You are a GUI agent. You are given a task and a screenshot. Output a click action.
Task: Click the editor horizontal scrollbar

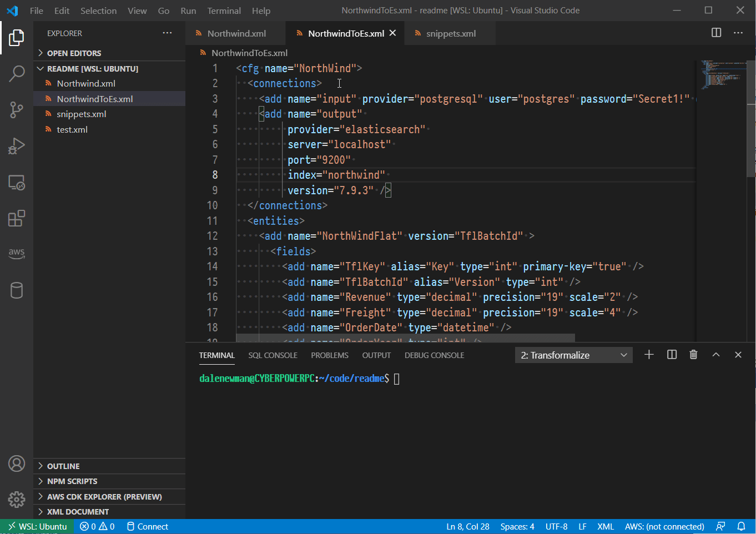[405, 338]
